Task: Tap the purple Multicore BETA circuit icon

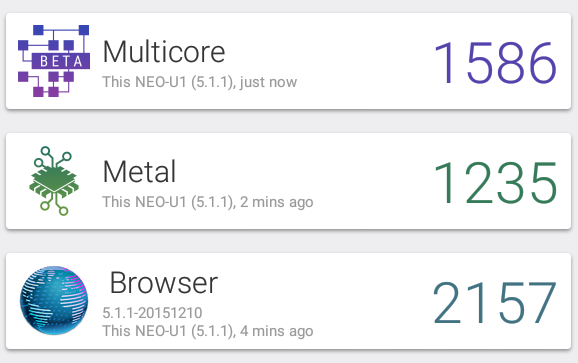Action: pos(54,61)
